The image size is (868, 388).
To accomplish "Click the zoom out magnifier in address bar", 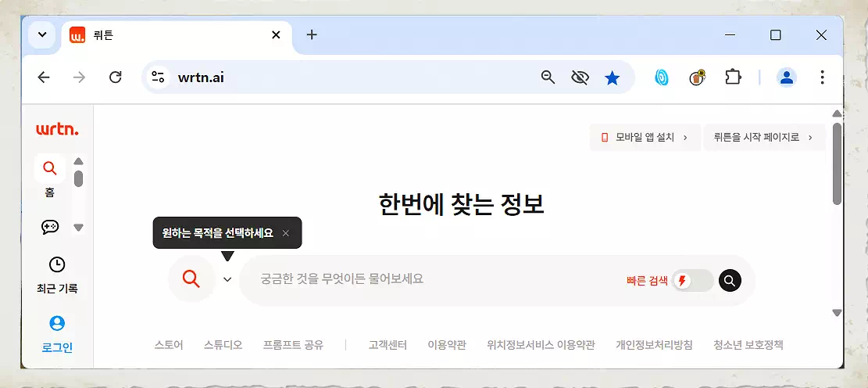I will [x=548, y=77].
